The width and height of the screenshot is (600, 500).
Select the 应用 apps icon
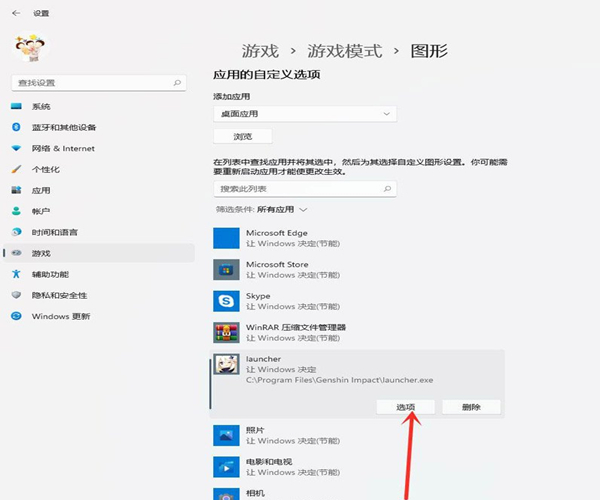pyautogui.click(x=16, y=190)
